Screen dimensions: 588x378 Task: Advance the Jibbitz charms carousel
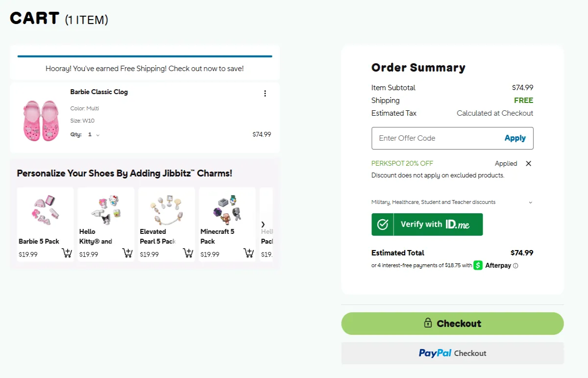tap(263, 224)
